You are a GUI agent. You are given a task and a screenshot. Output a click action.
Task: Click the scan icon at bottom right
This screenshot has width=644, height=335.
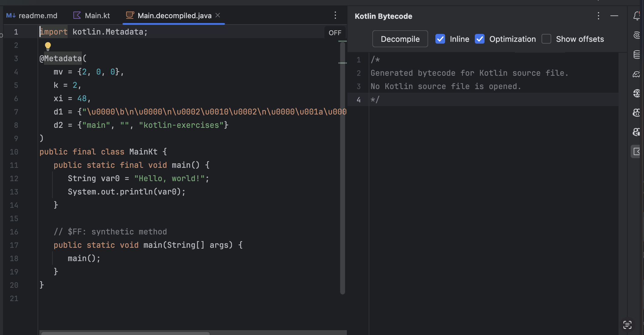[x=627, y=325]
